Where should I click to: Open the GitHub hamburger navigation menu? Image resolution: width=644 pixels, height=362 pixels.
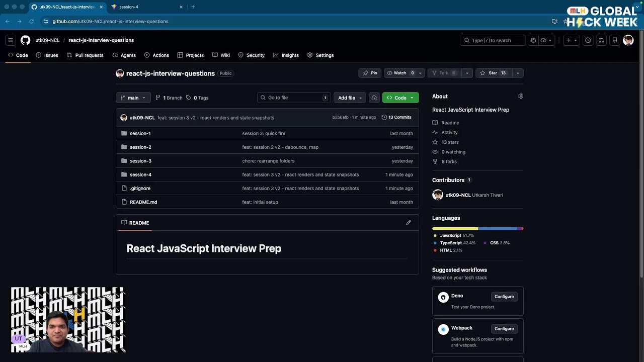(11, 40)
